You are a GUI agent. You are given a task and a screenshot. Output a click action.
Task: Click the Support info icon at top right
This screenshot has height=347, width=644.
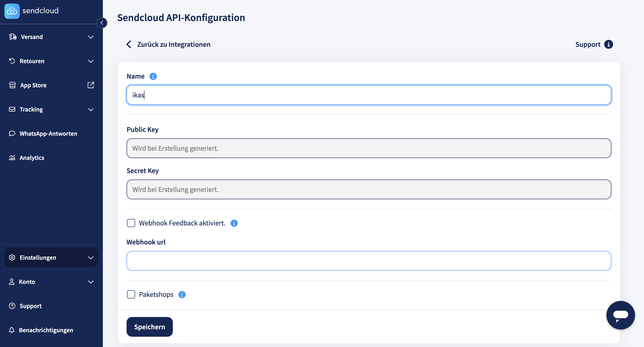(608, 44)
